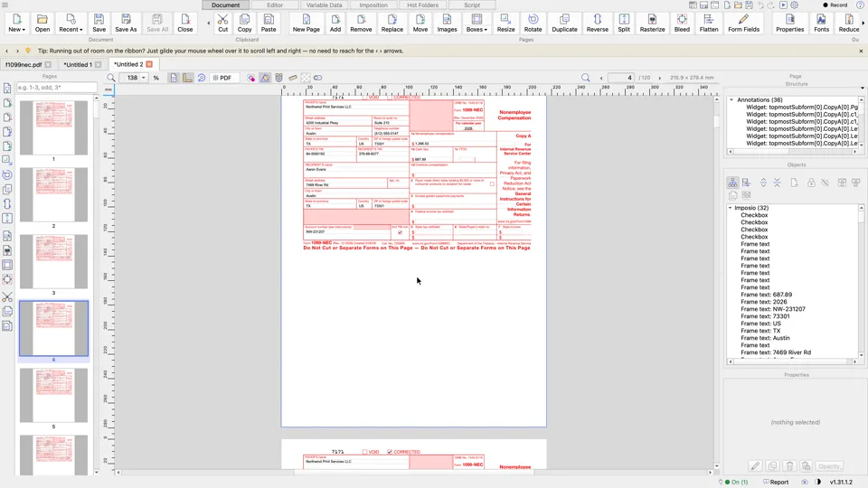Click the Save As icon
868x488 pixels.
(126, 23)
